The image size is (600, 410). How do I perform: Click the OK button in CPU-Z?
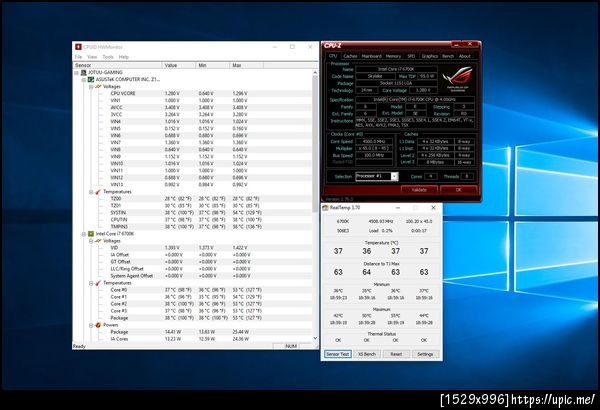[458, 189]
